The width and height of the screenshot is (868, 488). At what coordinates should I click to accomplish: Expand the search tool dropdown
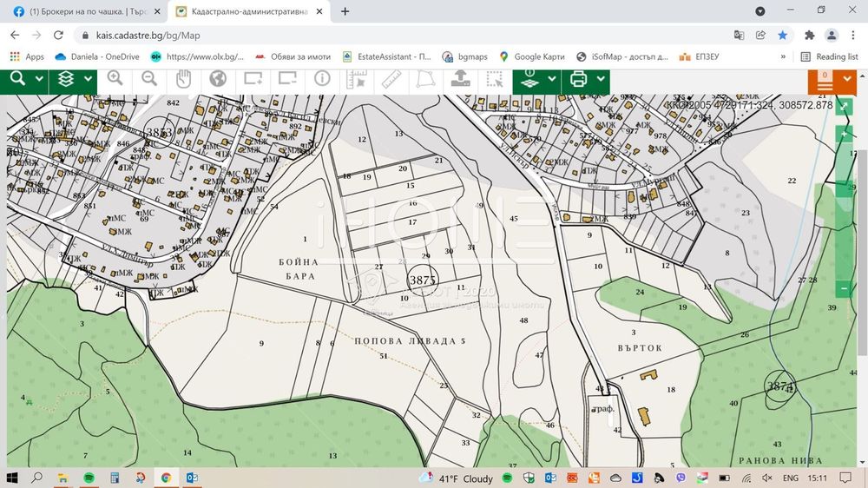pos(40,79)
